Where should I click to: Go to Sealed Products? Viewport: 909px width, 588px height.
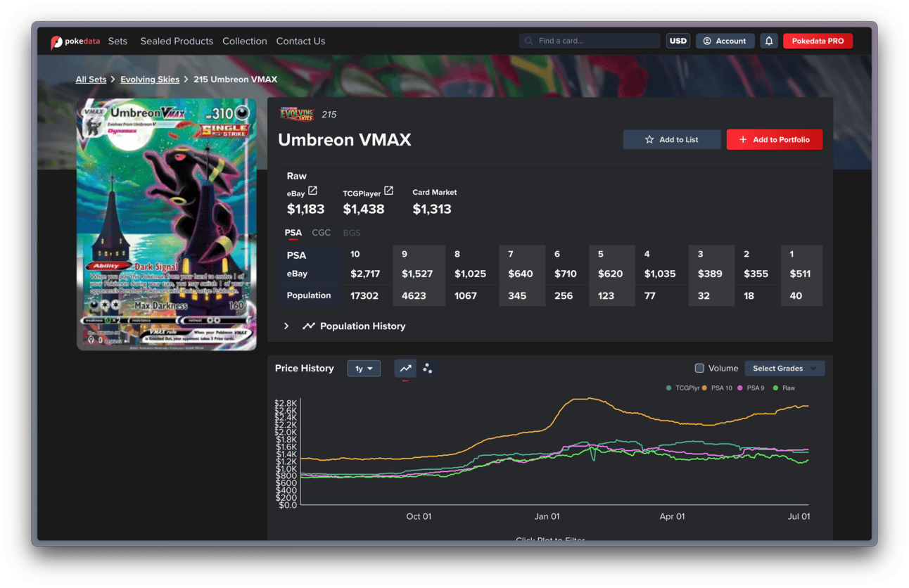click(177, 41)
